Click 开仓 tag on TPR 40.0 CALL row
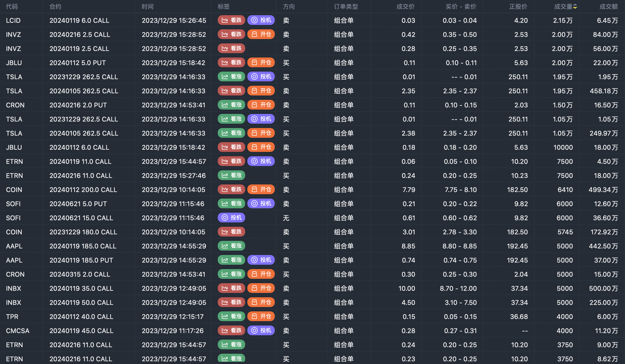Image resolution: width=625 pixels, height=364 pixels. point(261,317)
